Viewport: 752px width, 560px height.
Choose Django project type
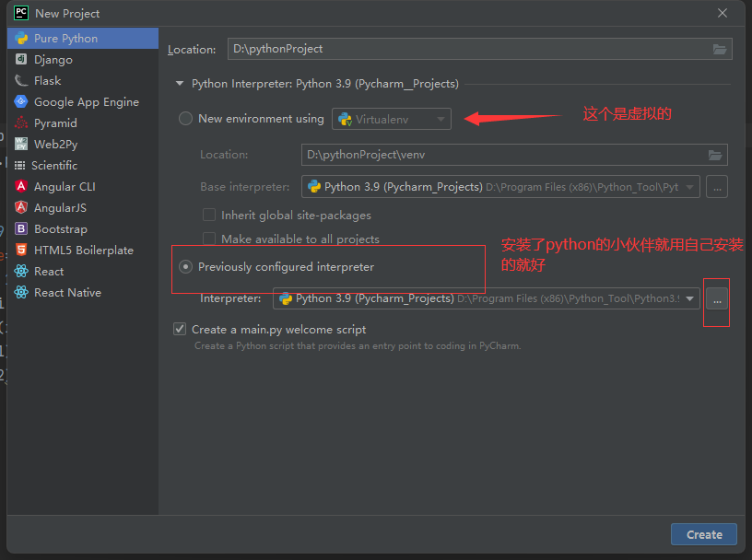(83, 60)
